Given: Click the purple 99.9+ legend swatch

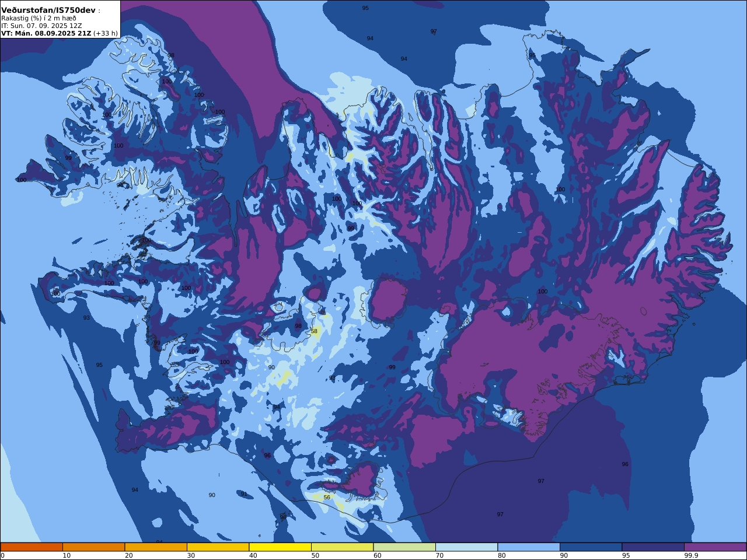Looking at the screenshot, I should pyautogui.click(x=715, y=547).
